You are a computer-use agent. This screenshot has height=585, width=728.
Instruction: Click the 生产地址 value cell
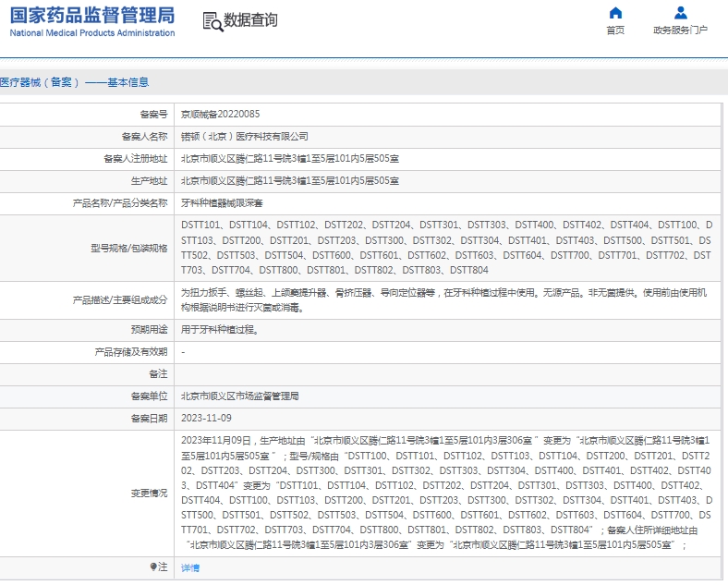click(447, 181)
